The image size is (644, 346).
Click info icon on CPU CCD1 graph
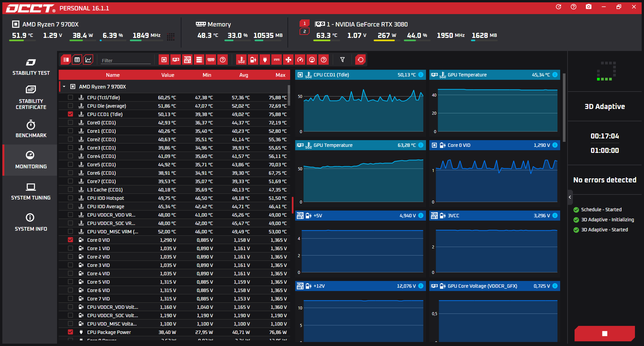click(421, 75)
